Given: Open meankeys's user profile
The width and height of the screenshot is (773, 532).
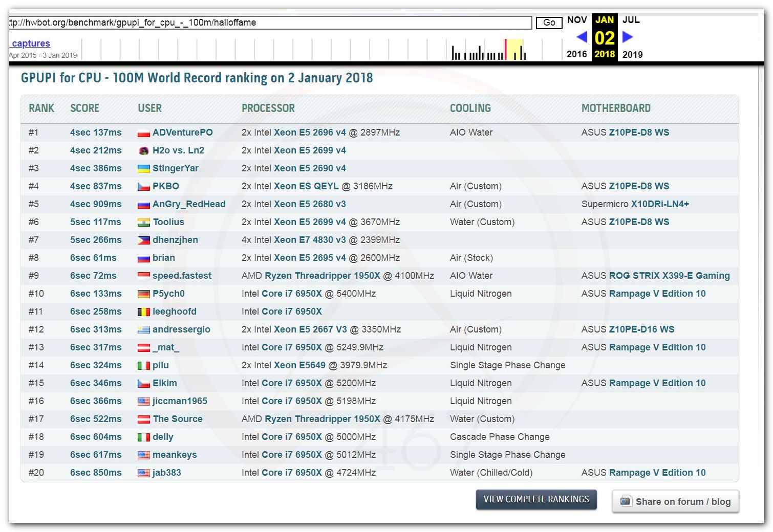Looking at the screenshot, I should 175,455.
